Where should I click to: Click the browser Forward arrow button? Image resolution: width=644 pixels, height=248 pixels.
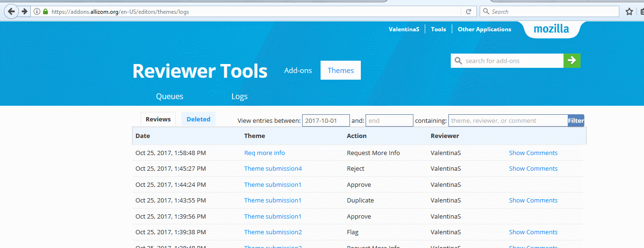24,11
